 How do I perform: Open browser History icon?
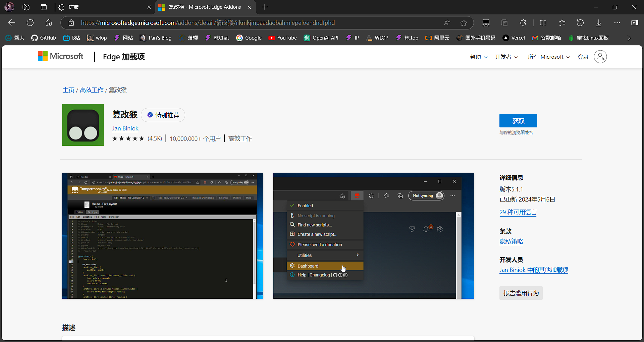(580, 23)
